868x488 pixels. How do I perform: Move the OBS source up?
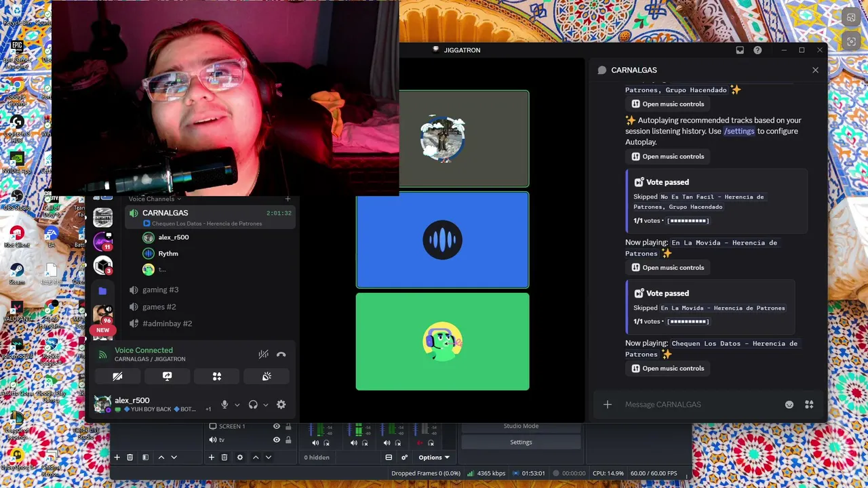click(256, 457)
